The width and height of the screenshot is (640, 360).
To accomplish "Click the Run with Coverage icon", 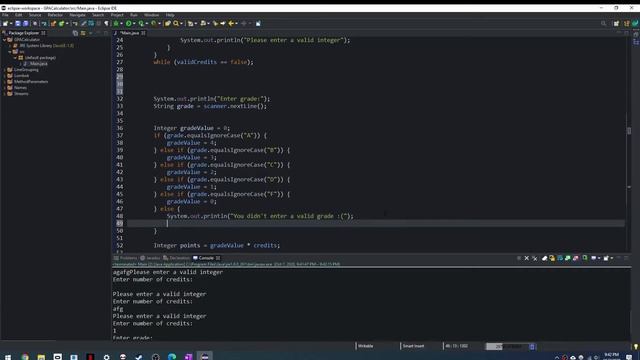I will (141, 24).
